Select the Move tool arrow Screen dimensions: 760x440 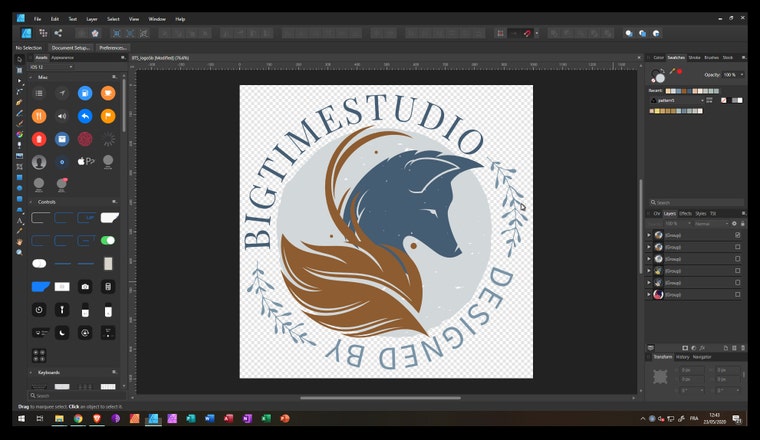coord(19,60)
